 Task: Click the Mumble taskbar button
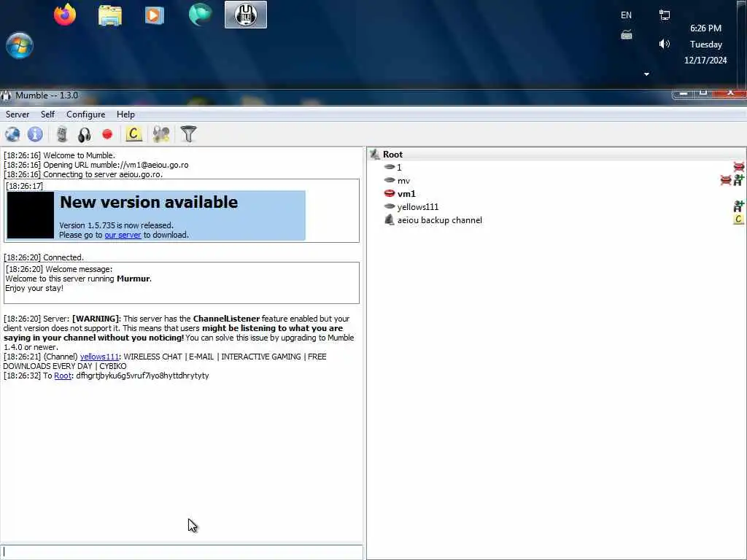pos(246,15)
